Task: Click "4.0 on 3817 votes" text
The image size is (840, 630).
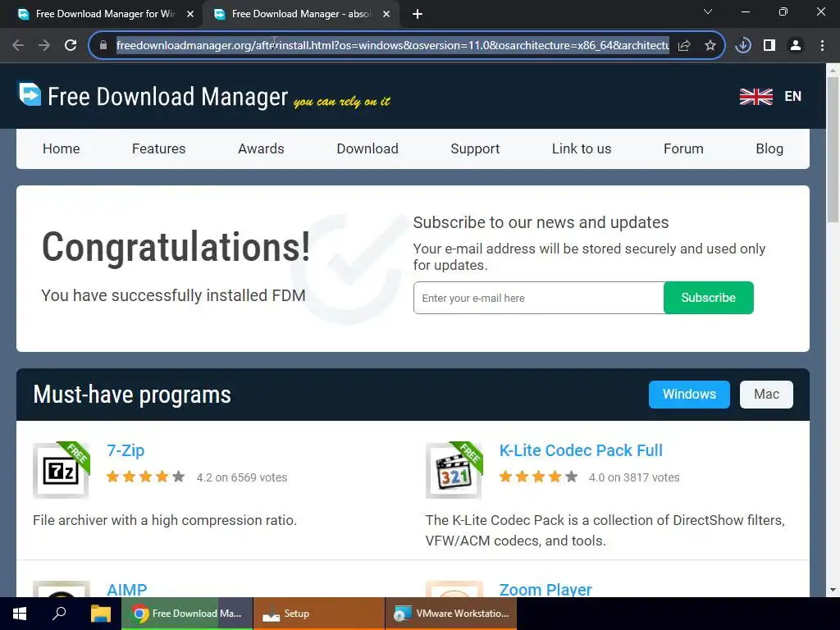Action: click(x=634, y=477)
